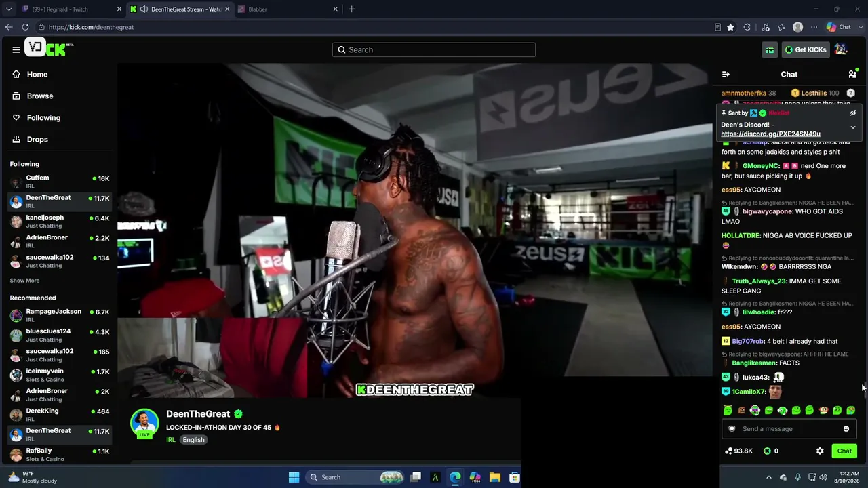868x488 pixels.
Task: Open the volume control in system tray
Action: point(823,477)
